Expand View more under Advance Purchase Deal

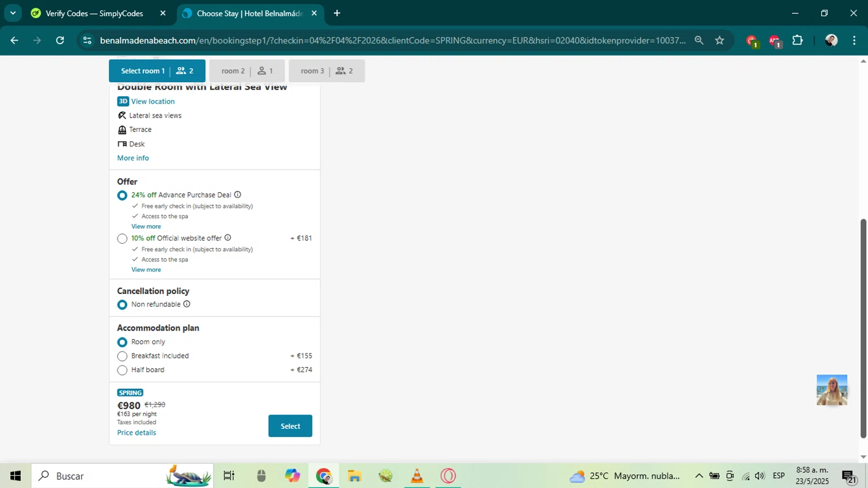click(x=146, y=226)
